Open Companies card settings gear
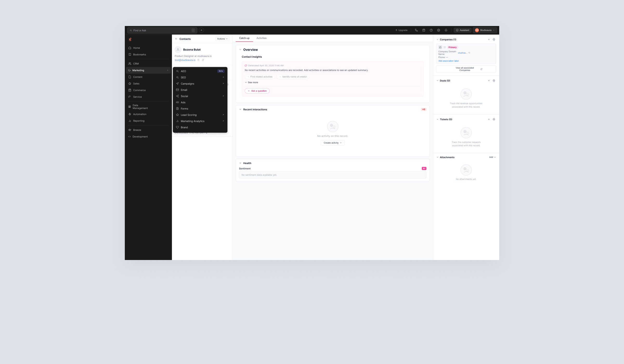The image size is (624, 364). coord(494,40)
